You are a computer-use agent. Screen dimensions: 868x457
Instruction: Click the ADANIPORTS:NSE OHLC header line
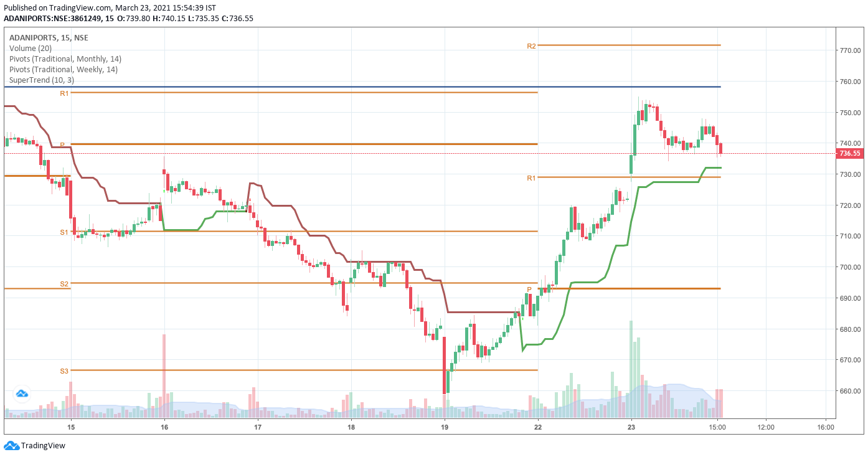click(128, 18)
